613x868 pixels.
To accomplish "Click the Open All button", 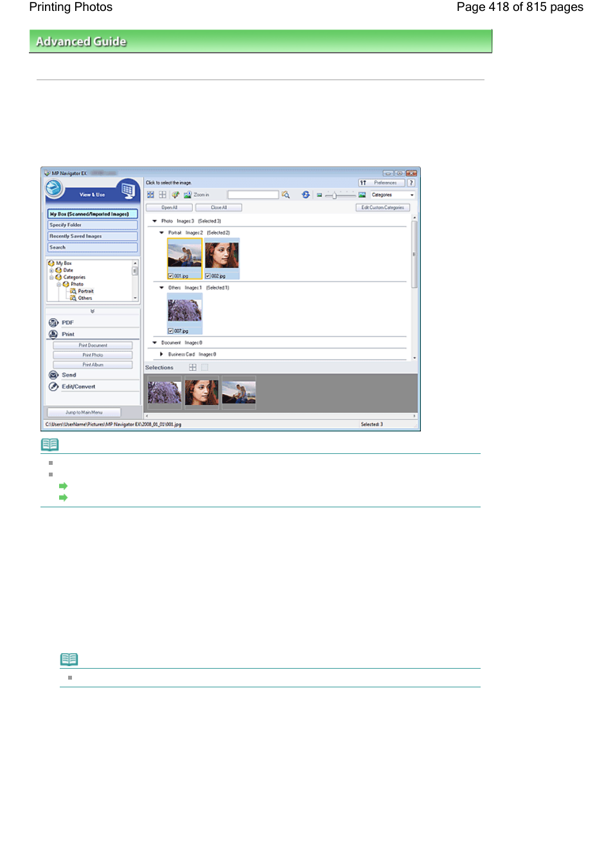I will point(170,208).
